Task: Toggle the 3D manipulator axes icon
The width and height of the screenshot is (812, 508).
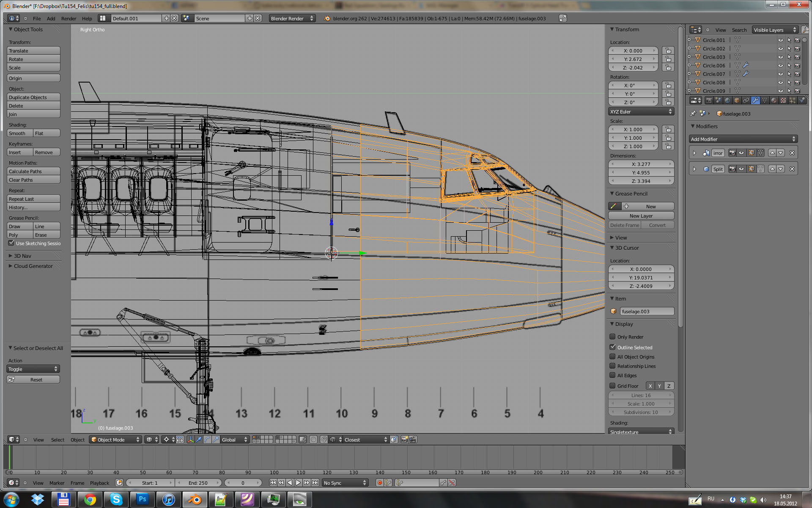Action: [190, 440]
